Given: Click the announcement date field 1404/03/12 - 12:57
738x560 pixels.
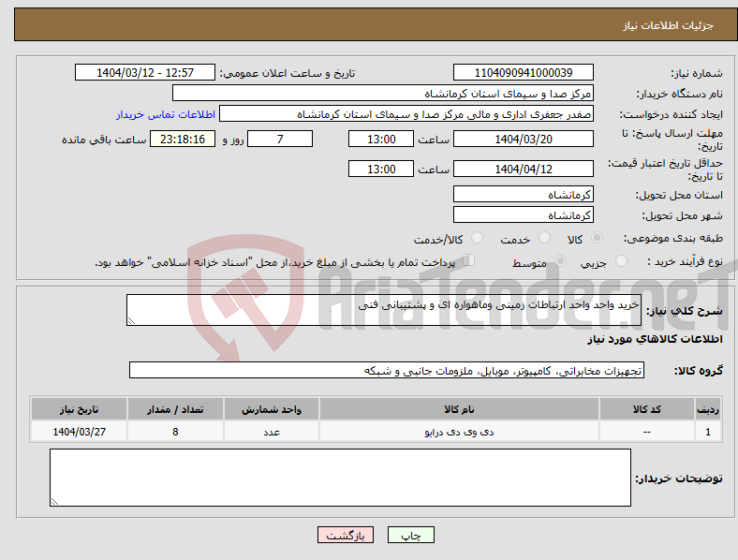Looking at the screenshot, I should coord(145,73).
